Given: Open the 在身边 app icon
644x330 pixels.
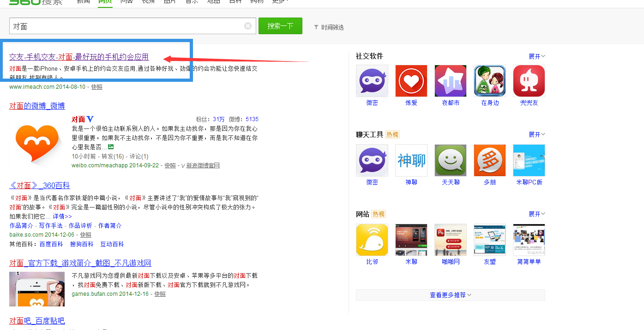Looking at the screenshot, I should tap(490, 81).
